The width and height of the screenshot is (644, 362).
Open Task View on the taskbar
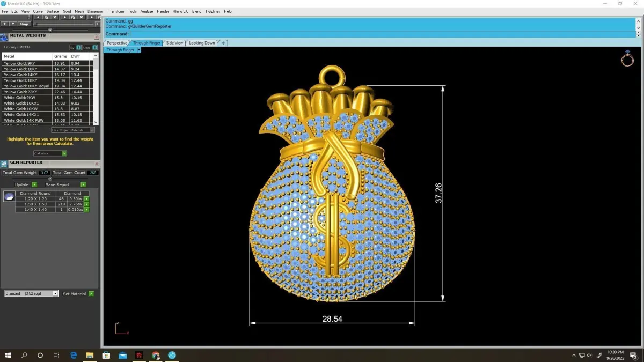tap(56, 355)
